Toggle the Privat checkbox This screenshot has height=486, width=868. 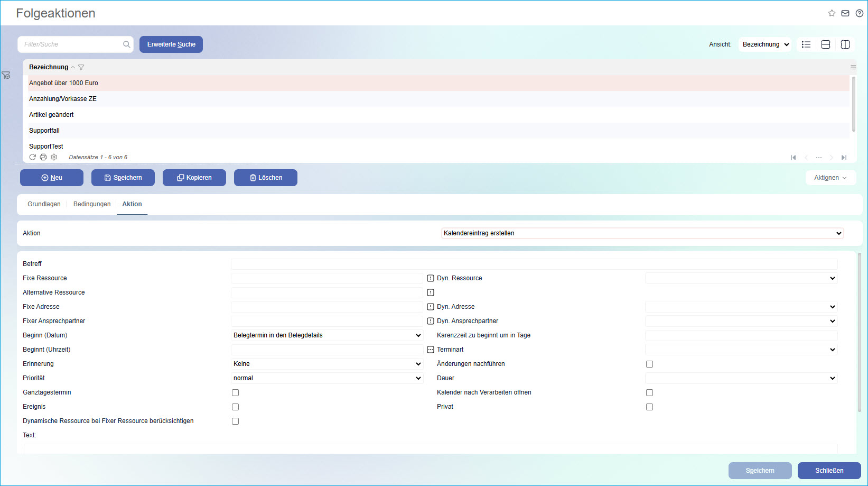coord(650,407)
